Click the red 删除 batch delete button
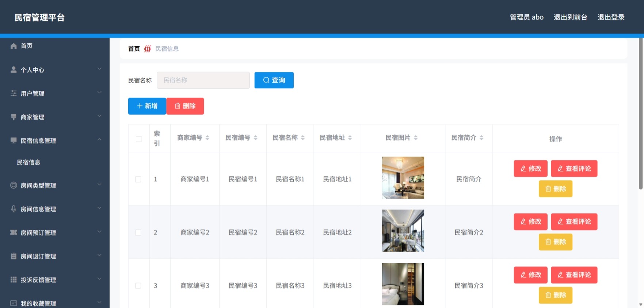Image resolution: width=644 pixels, height=308 pixels. coord(185,106)
